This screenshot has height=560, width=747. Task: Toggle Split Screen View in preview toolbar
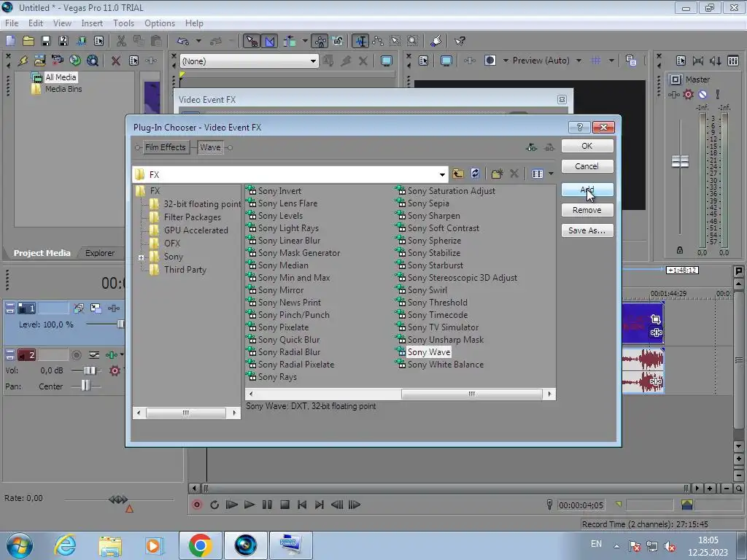click(x=489, y=61)
